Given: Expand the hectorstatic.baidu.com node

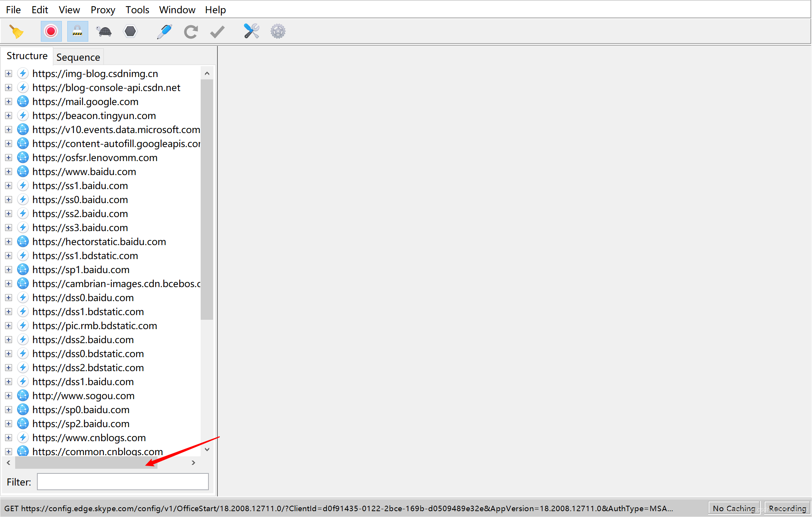Looking at the screenshot, I should pyautogui.click(x=9, y=242).
